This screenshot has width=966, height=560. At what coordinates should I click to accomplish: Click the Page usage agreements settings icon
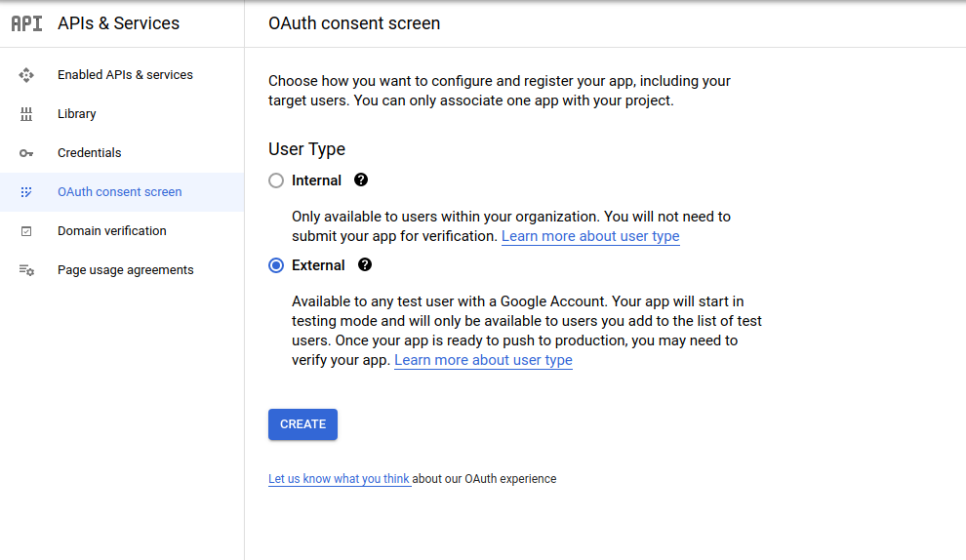[26, 270]
